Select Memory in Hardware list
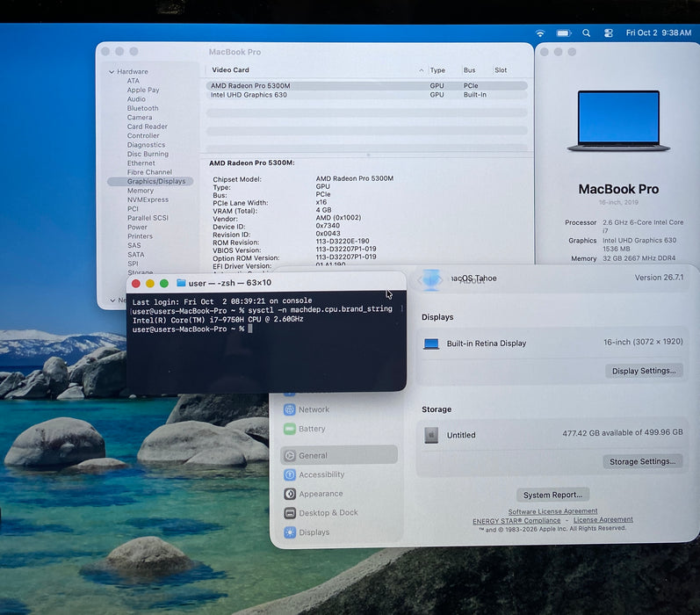 pos(141,191)
